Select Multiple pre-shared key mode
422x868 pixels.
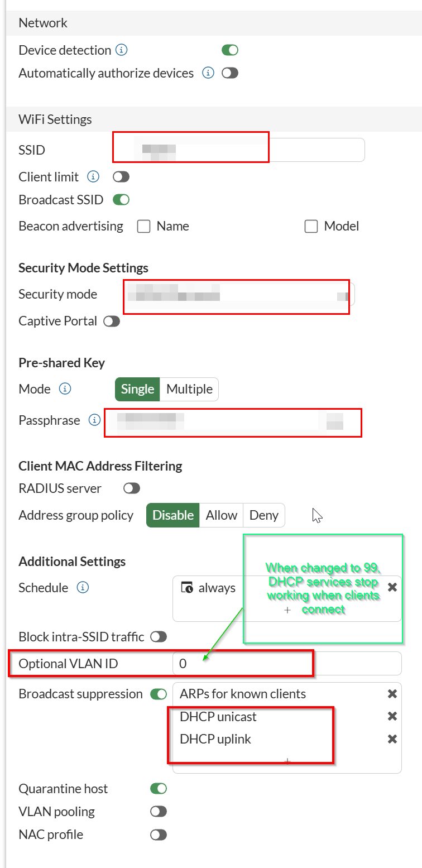tap(189, 389)
